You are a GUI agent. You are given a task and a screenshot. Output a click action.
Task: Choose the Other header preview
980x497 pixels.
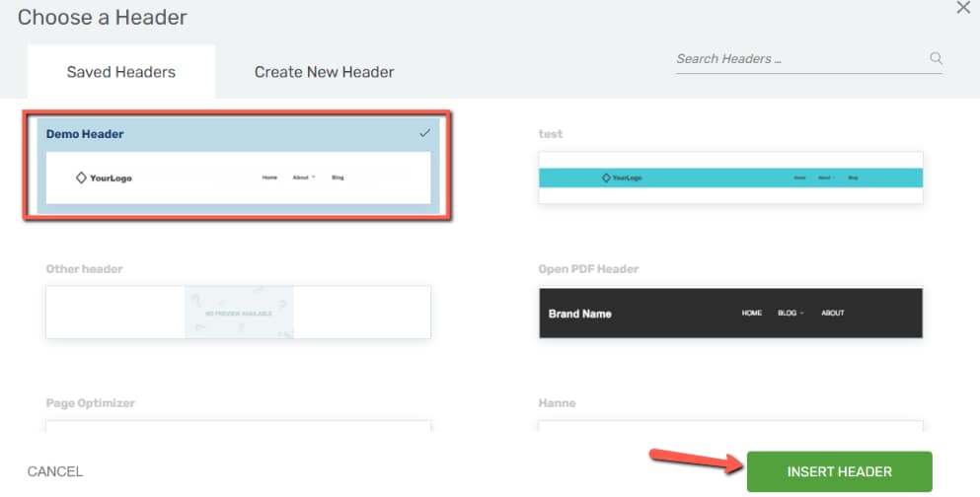pyautogui.click(x=238, y=313)
